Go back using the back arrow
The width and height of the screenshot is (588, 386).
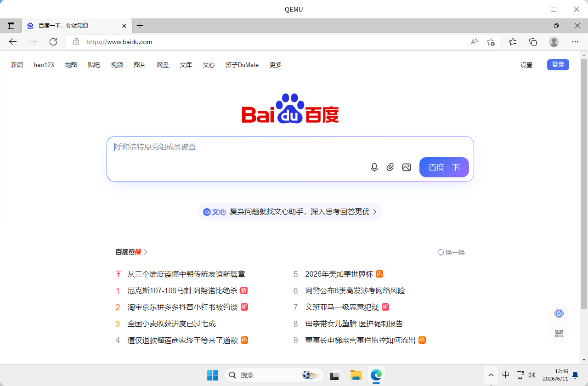(x=13, y=42)
